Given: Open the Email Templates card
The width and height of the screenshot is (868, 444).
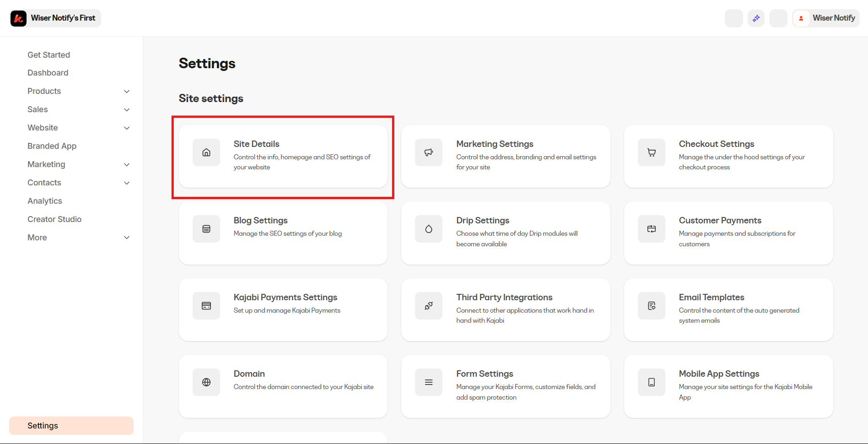Looking at the screenshot, I should [x=728, y=309].
